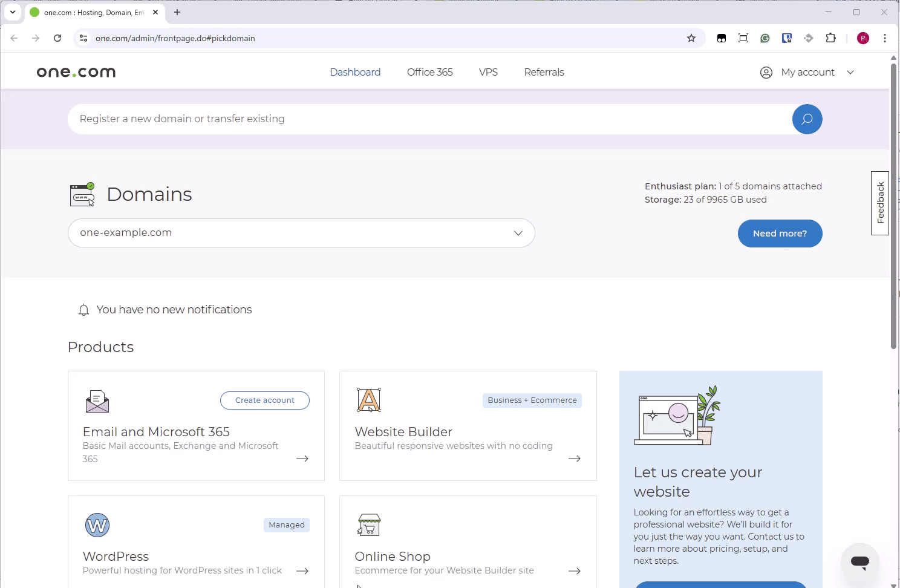The height and width of the screenshot is (588, 900).
Task: Click the WordPress logo icon
Action: [97, 524]
